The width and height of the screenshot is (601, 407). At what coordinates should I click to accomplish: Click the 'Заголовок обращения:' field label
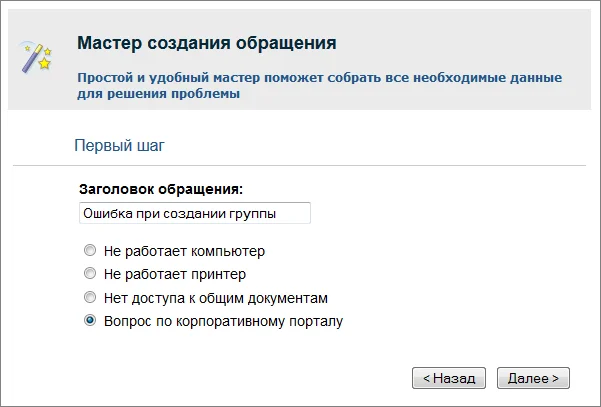coord(160,188)
